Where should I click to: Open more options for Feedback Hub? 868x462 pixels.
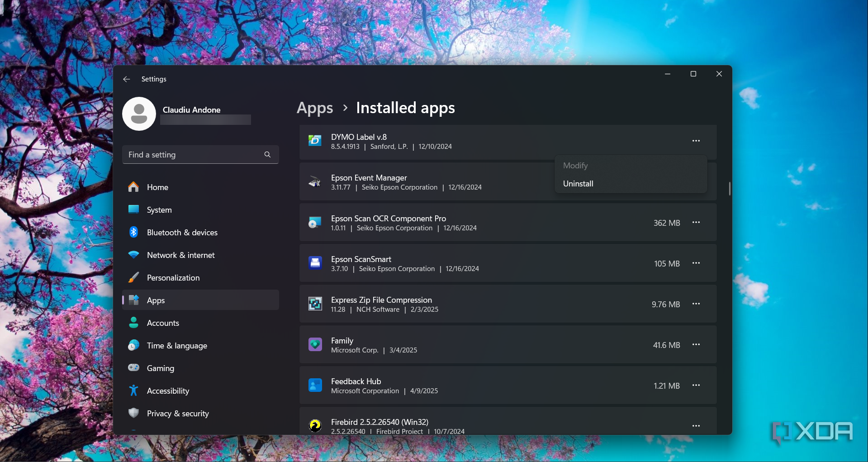point(696,385)
